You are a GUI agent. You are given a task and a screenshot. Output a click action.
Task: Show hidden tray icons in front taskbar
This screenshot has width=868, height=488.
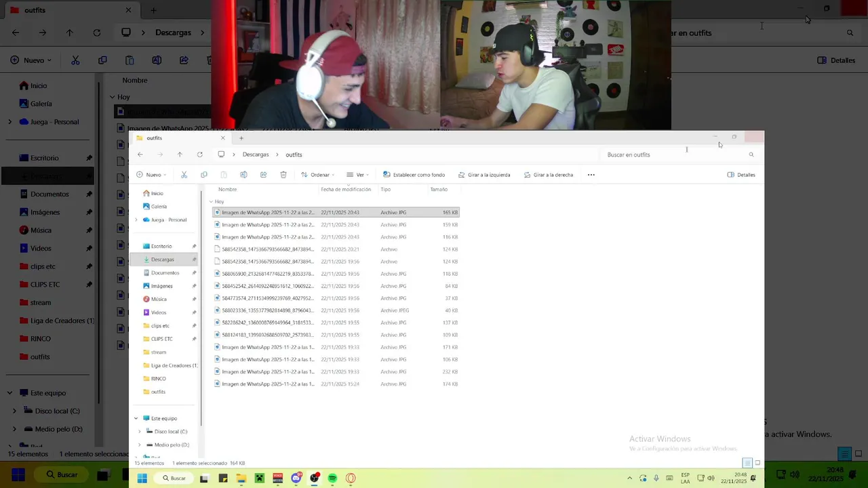click(629, 479)
